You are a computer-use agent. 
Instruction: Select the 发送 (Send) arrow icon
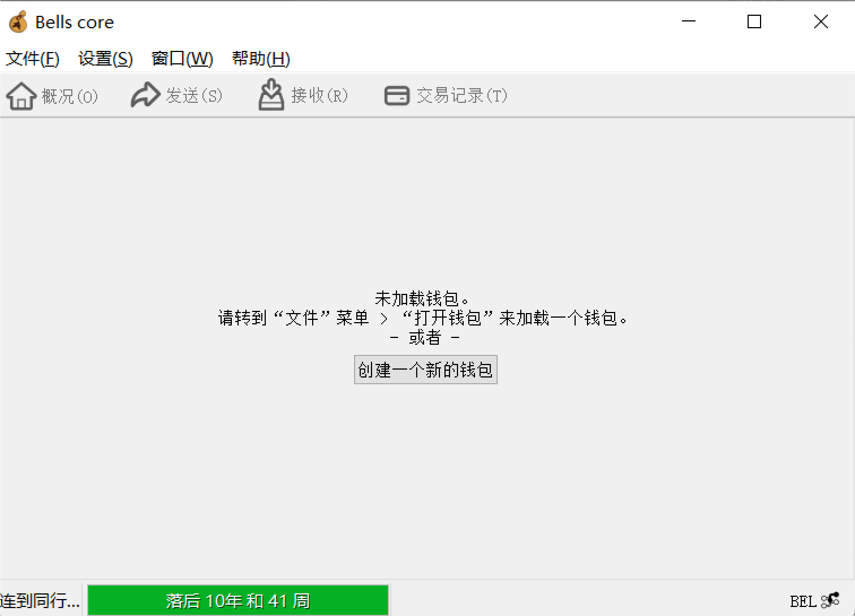tap(145, 95)
